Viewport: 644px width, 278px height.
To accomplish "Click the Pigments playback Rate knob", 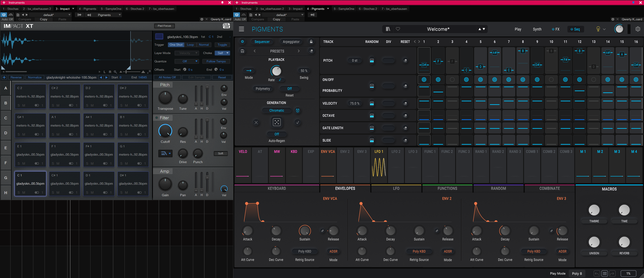I will pos(276,71).
